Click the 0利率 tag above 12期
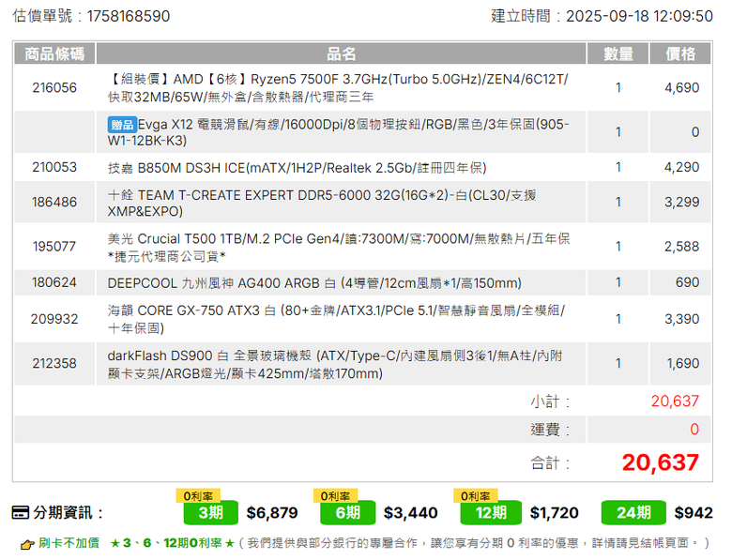Viewport: 732px width, 560px height. [475, 495]
